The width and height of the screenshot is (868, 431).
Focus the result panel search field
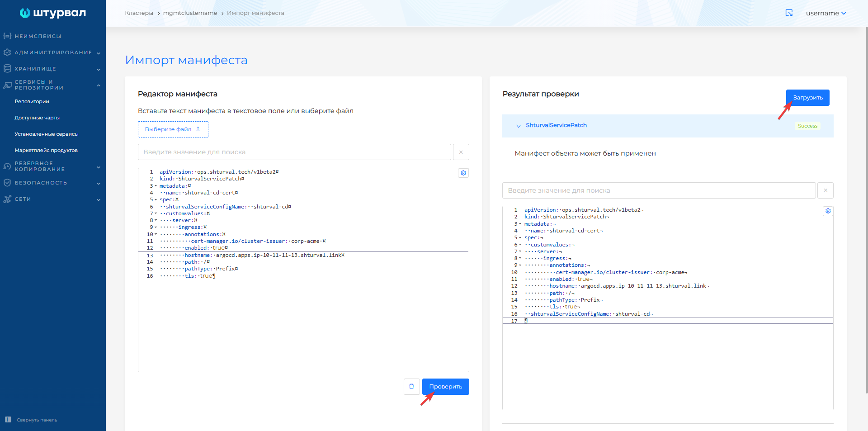[659, 190]
